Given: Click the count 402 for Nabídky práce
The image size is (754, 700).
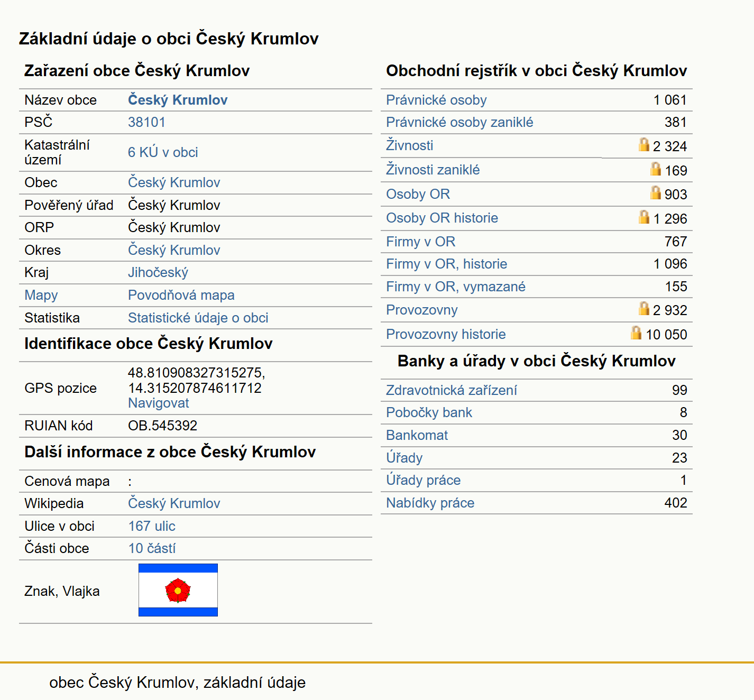Looking at the screenshot, I should [x=676, y=503].
